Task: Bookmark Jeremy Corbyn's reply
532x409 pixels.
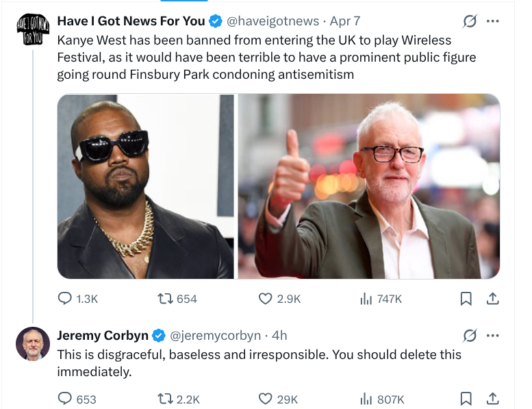Action: (466, 399)
